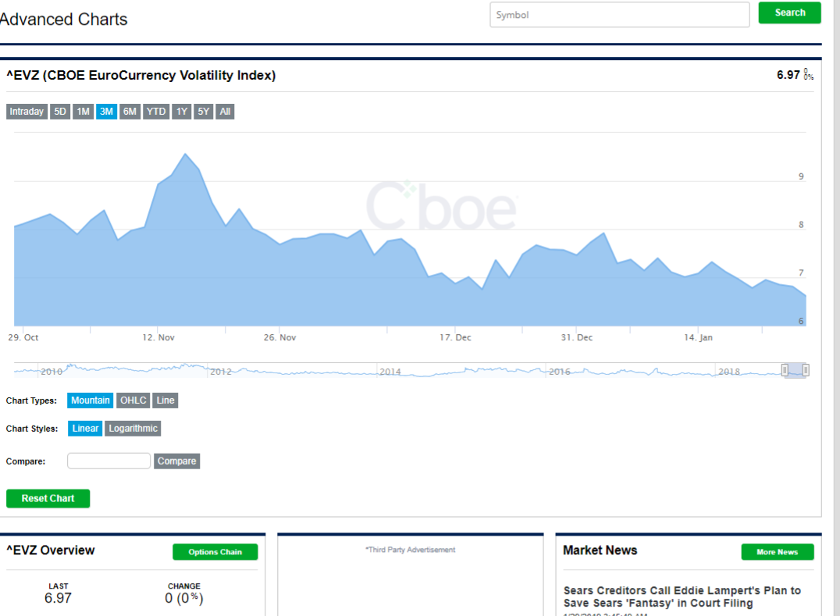Image resolution: width=840 pixels, height=616 pixels.
Task: Click the ^EVZ Overview heading
Action: 51,550
